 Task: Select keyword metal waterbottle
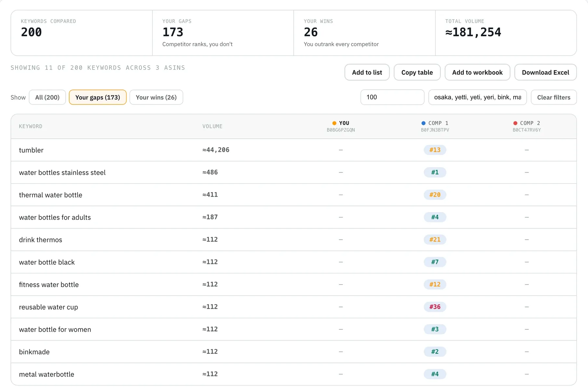click(x=46, y=374)
